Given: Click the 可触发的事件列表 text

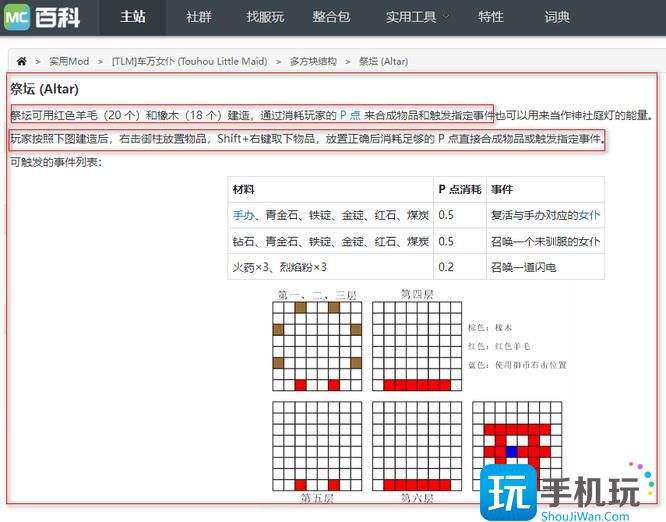Looking at the screenshot, I should point(56,162).
